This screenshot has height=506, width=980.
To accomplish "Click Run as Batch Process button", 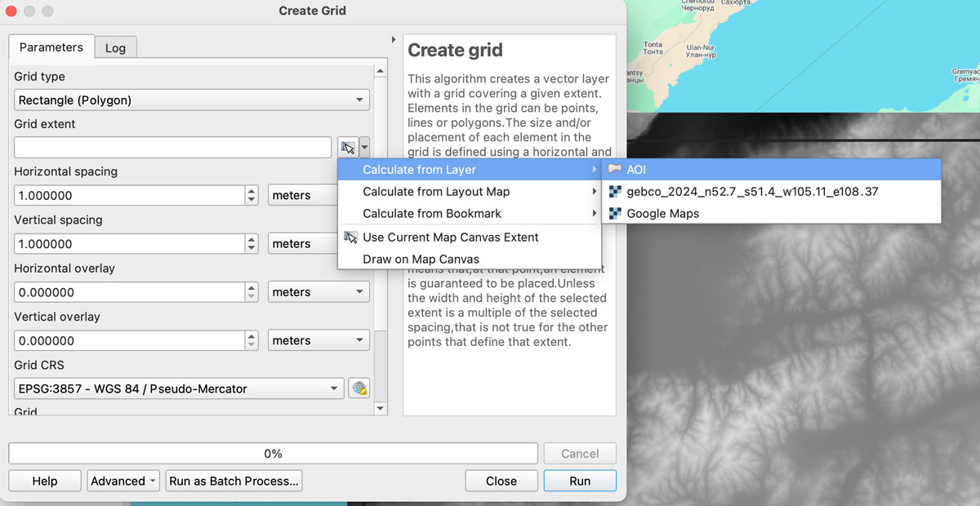I will pyautogui.click(x=234, y=481).
